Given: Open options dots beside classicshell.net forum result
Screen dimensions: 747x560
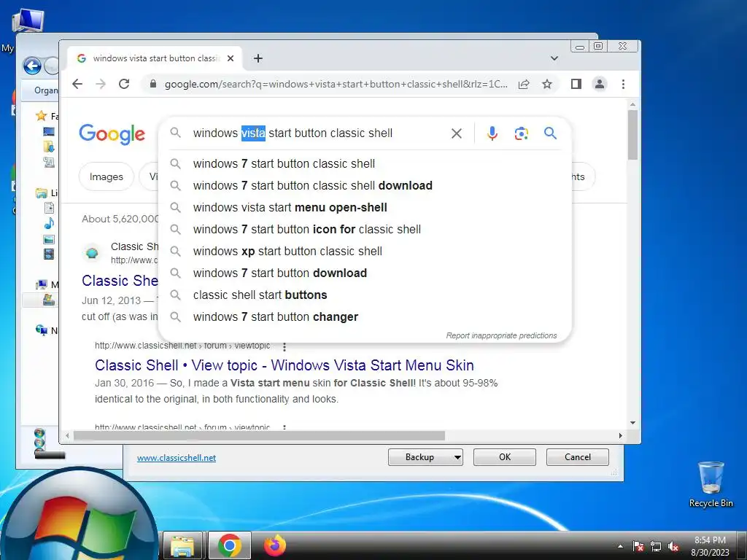Looking at the screenshot, I should pos(285,346).
